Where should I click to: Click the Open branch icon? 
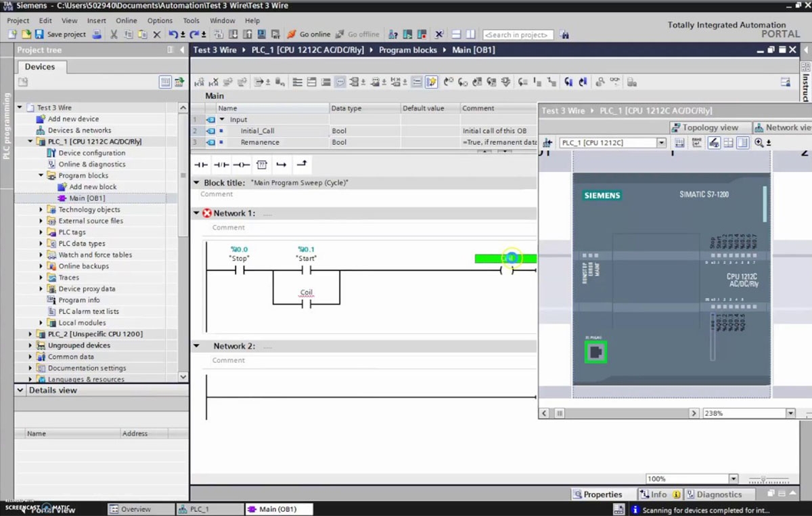coord(281,165)
